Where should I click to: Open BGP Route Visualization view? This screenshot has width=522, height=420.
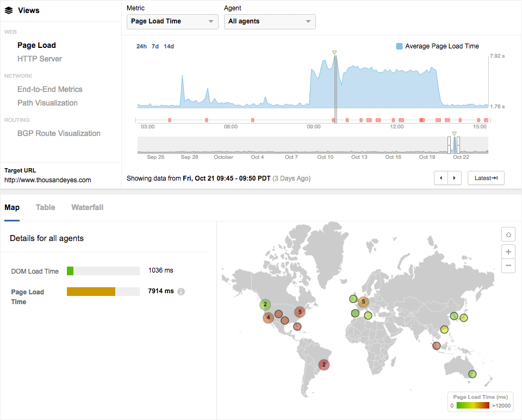pos(59,133)
